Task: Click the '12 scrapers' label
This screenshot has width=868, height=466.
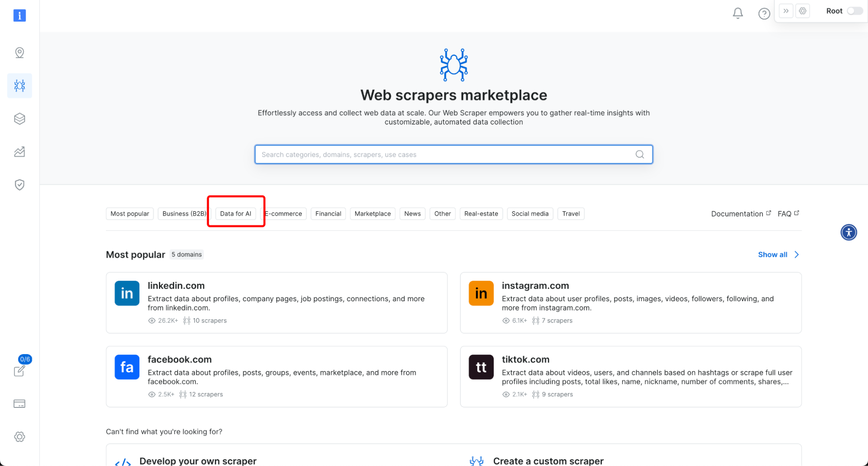Action: (x=206, y=394)
